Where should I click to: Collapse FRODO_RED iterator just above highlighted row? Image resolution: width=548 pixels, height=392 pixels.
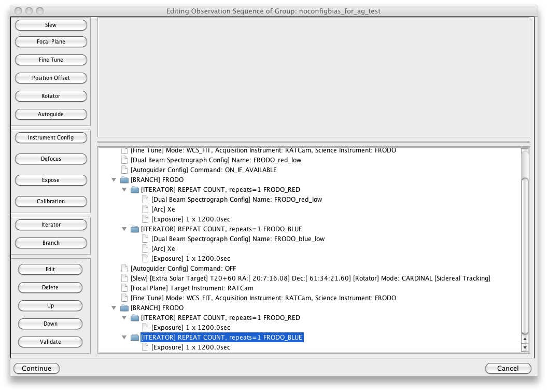click(x=124, y=317)
